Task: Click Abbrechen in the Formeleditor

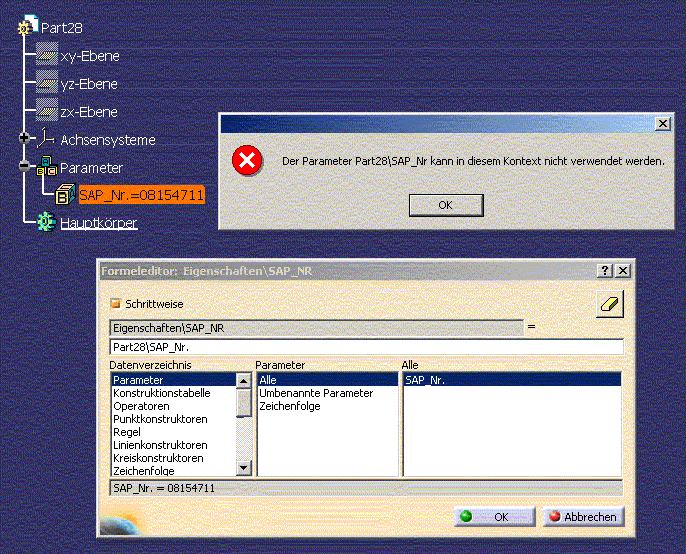Action: tap(584, 517)
